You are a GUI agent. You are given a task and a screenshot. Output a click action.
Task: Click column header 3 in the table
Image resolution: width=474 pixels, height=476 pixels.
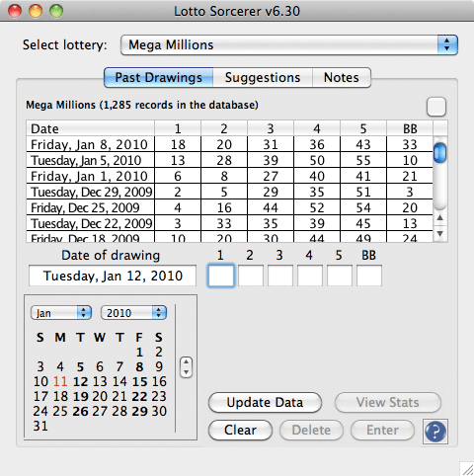271,128
